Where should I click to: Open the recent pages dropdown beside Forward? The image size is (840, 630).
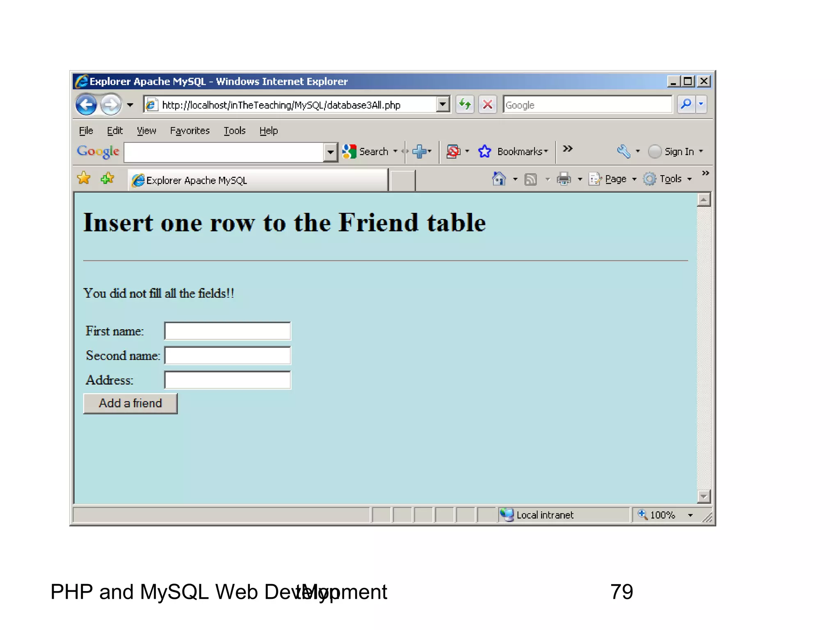tap(130, 105)
